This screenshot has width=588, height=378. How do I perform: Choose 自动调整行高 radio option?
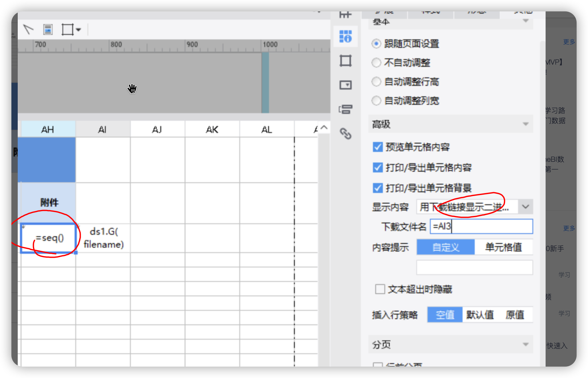click(x=376, y=82)
